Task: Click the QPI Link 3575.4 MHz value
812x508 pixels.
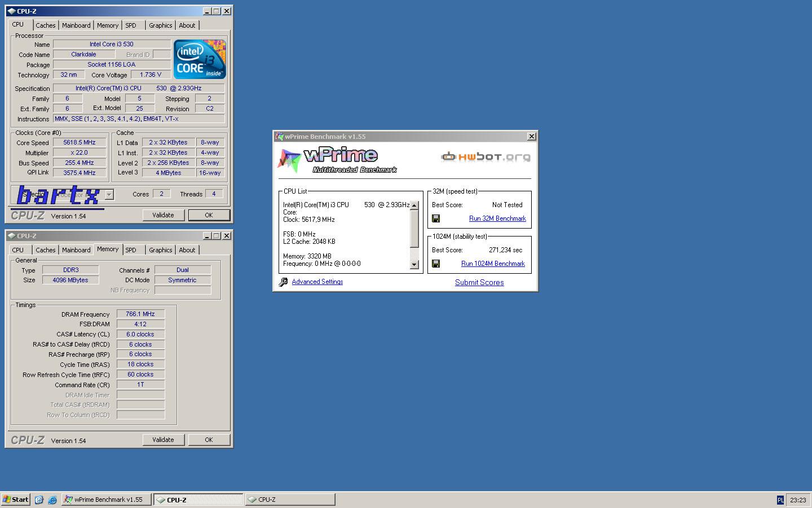Action: (80, 173)
